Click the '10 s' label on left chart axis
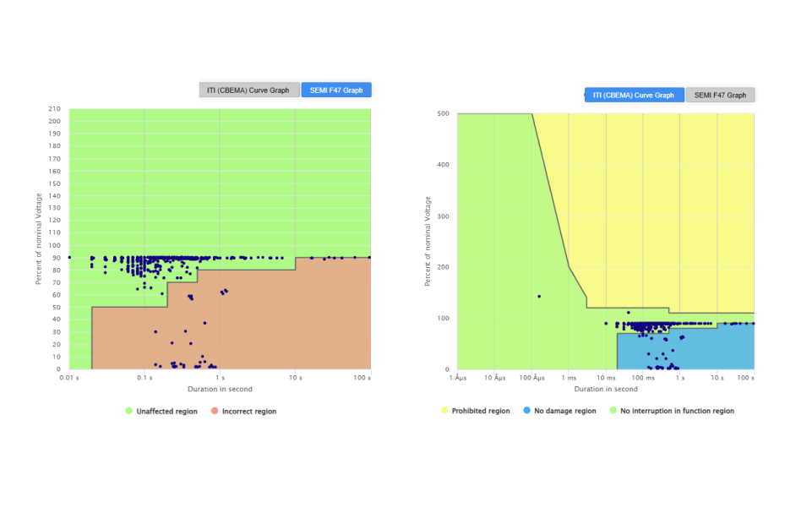The width and height of the screenshot is (812, 519). click(x=295, y=378)
